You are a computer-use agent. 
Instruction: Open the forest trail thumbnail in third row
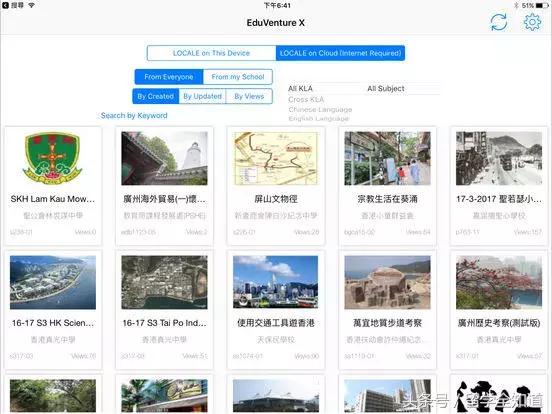click(53, 396)
